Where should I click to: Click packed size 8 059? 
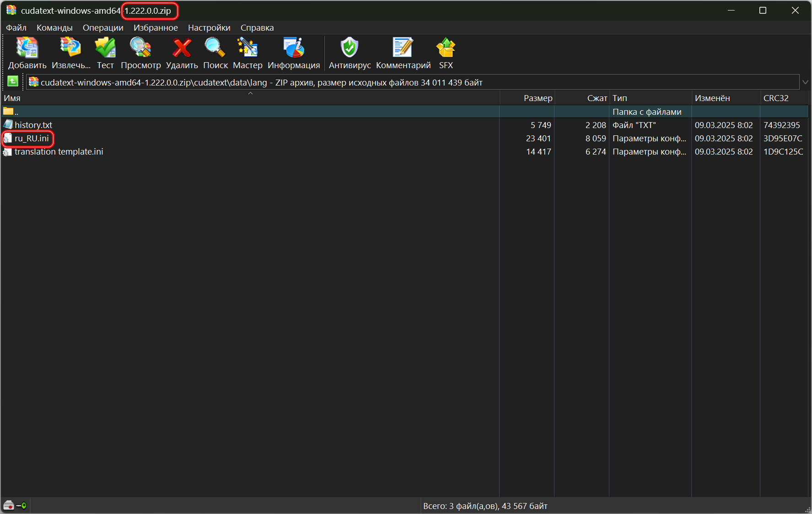coord(596,138)
